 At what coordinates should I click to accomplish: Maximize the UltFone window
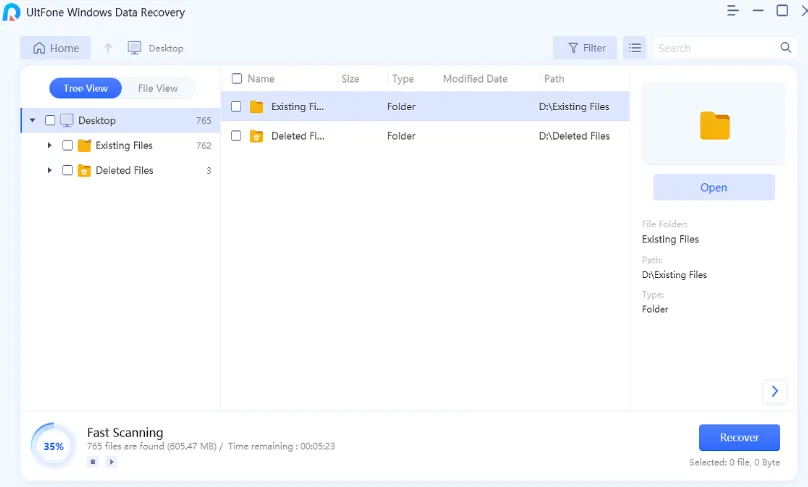point(782,10)
